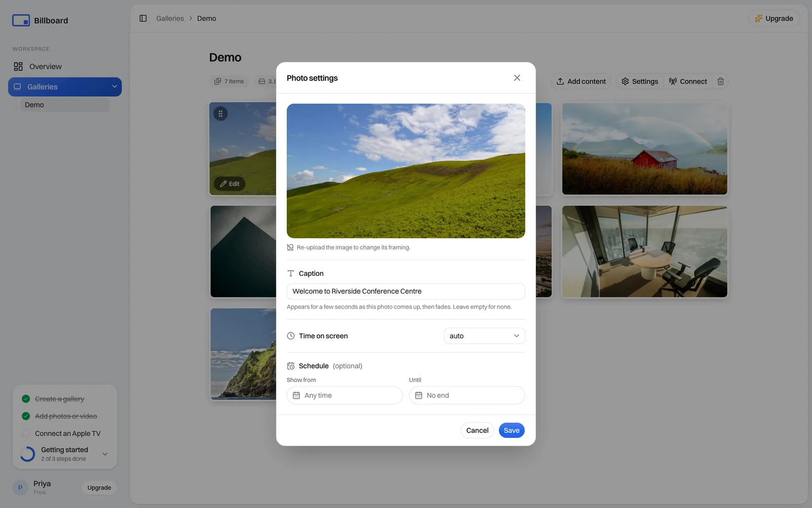Screen dimensions: 812x508
Task: Click the Galleries monitor icon
Action: coord(17,87)
